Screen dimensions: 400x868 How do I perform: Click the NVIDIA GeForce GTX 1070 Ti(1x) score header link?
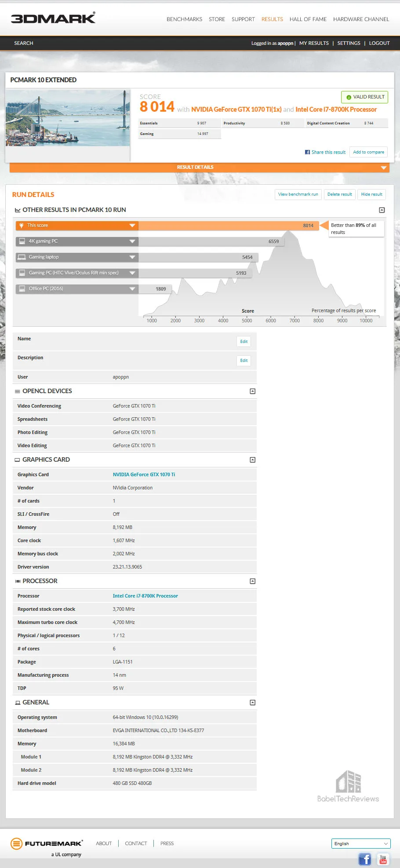coord(236,109)
